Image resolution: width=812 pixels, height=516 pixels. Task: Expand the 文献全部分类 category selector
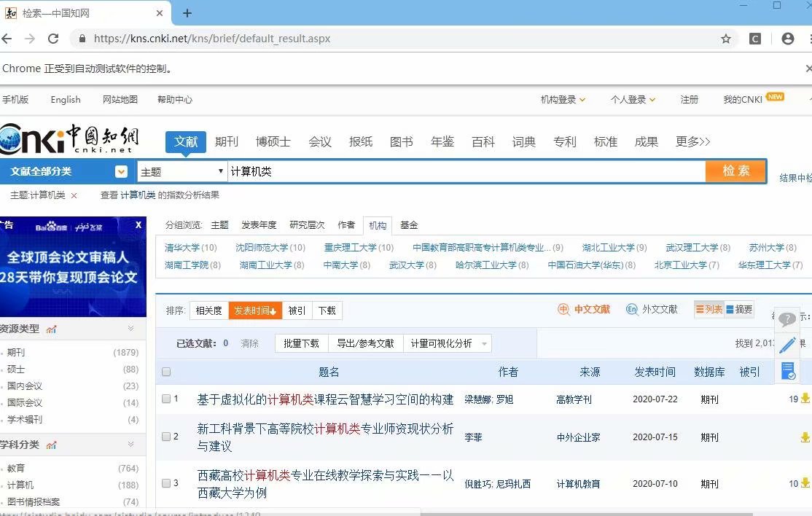pos(121,171)
